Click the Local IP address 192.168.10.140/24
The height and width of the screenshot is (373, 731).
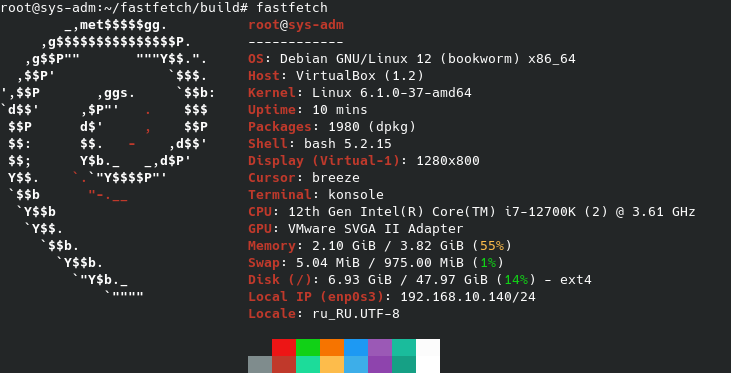click(468, 297)
